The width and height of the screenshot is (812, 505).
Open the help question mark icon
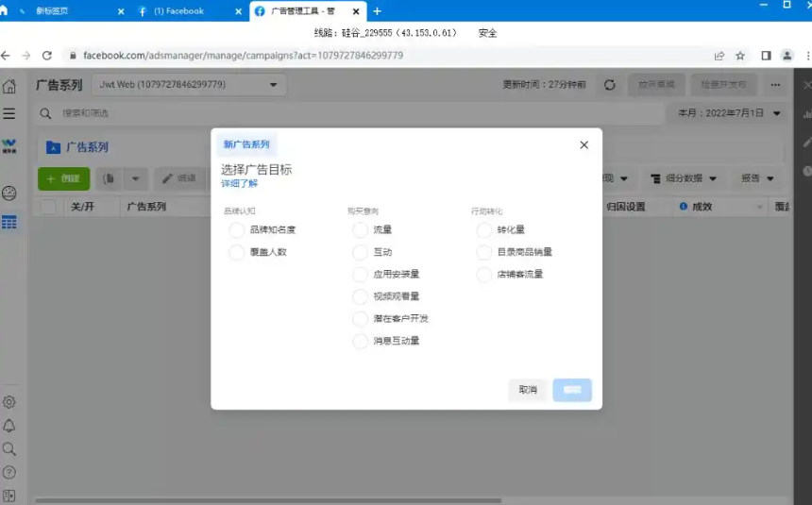tap(9, 472)
